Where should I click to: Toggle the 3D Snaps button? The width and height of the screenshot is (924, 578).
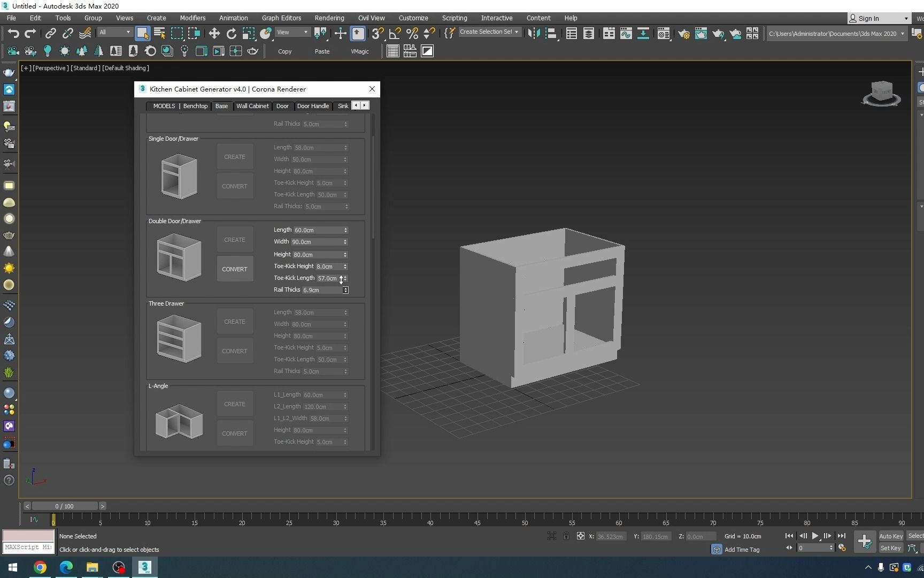click(377, 33)
